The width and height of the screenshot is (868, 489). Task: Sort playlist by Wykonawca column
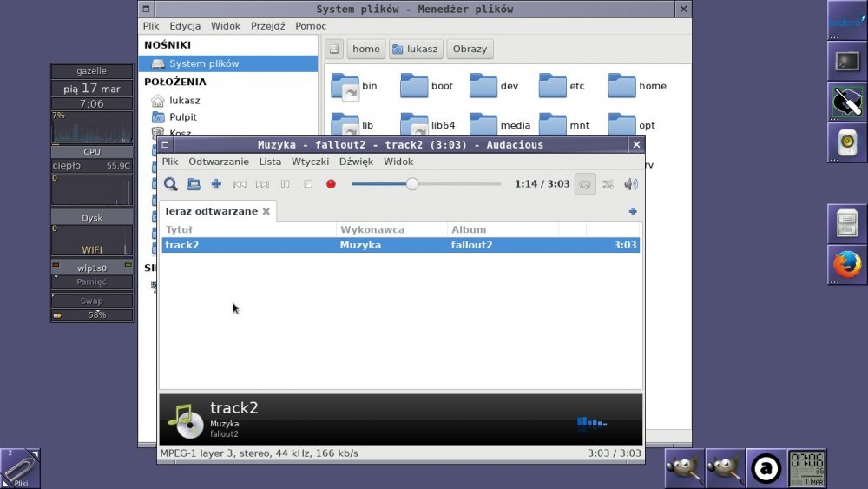click(x=391, y=230)
